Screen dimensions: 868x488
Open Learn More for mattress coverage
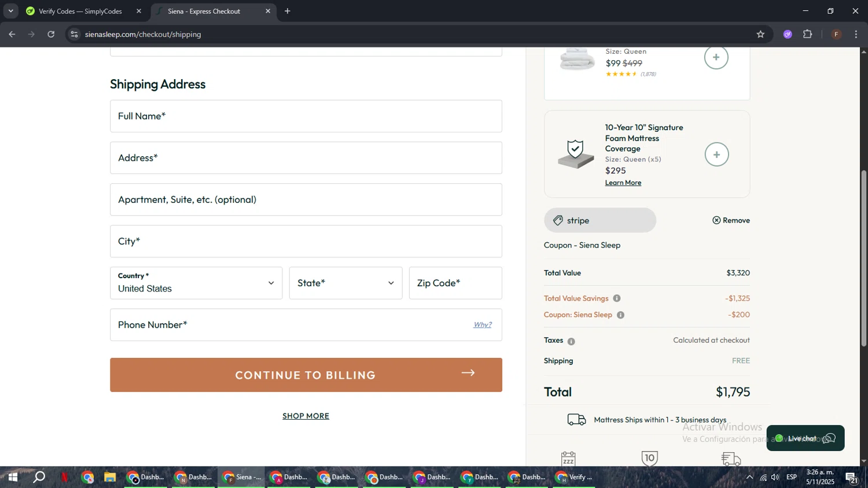(623, 183)
